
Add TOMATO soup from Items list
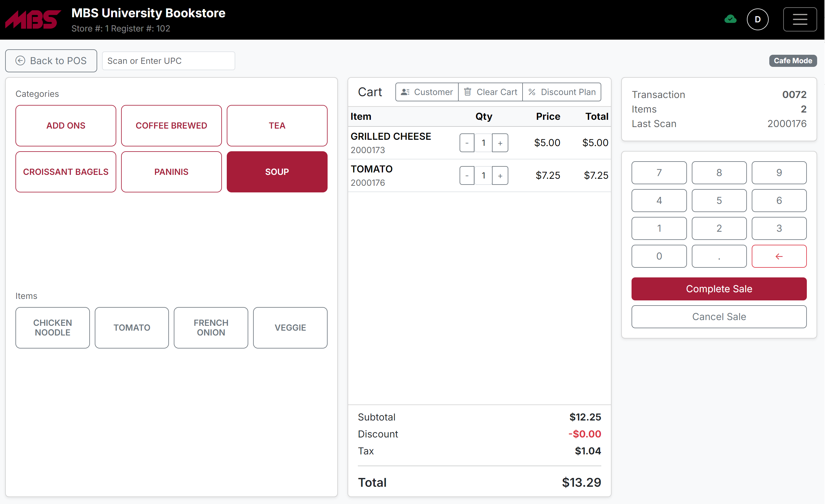(132, 328)
